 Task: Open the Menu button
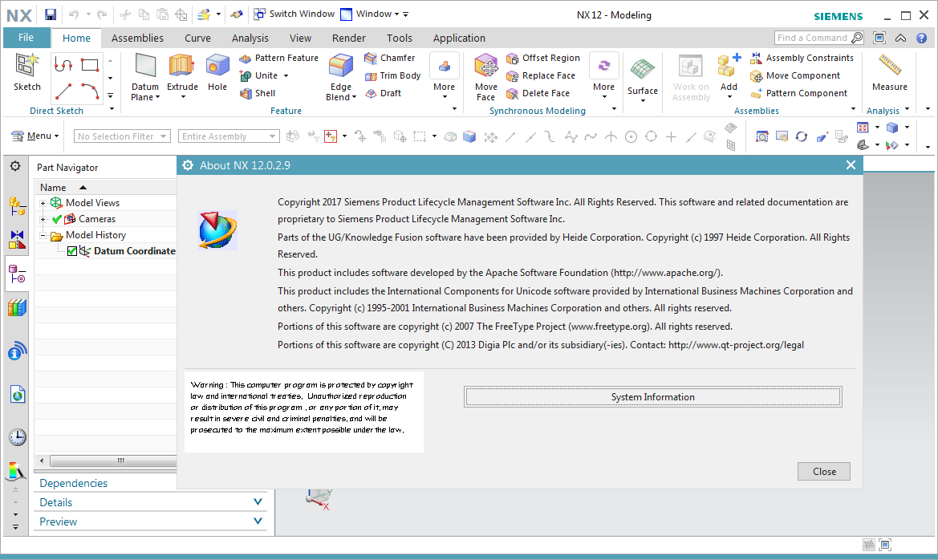click(35, 136)
